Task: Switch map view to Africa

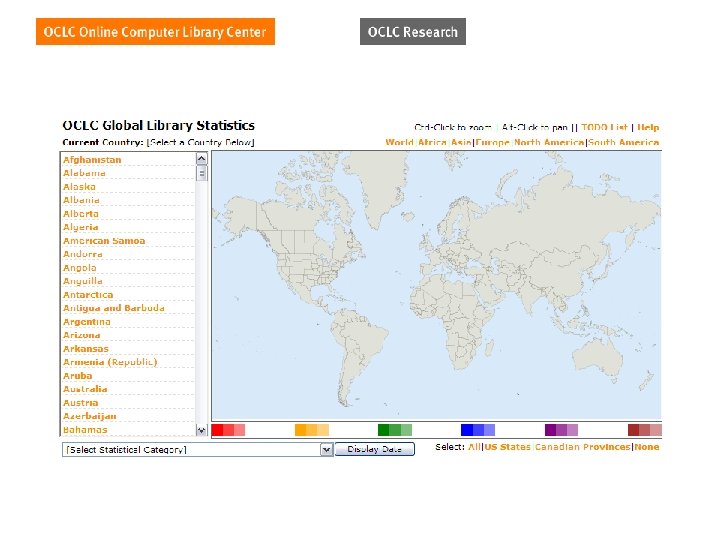Action: 432,142
